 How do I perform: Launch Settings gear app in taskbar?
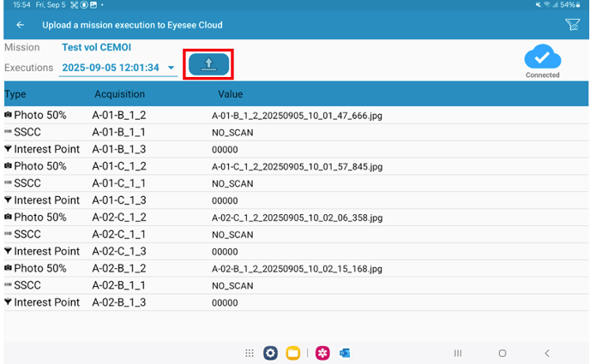270,353
